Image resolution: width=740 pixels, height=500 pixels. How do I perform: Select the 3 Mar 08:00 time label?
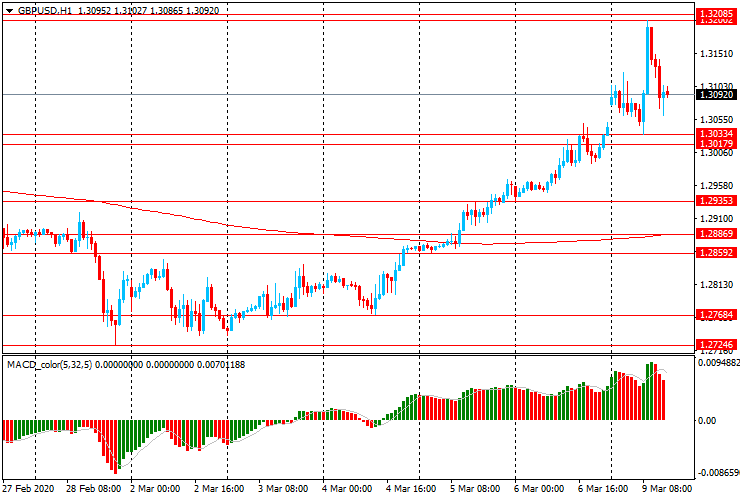[x=285, y=490]
